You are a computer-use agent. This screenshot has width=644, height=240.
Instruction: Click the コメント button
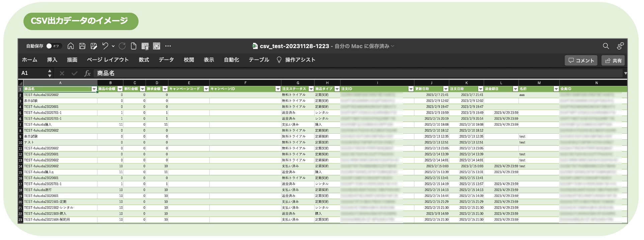click(581, 61)
